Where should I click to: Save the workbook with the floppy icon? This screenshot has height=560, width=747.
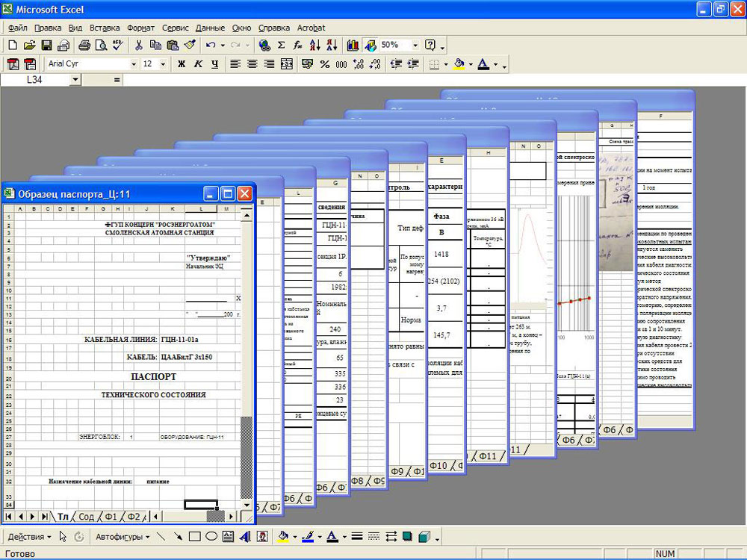[46, 46]
